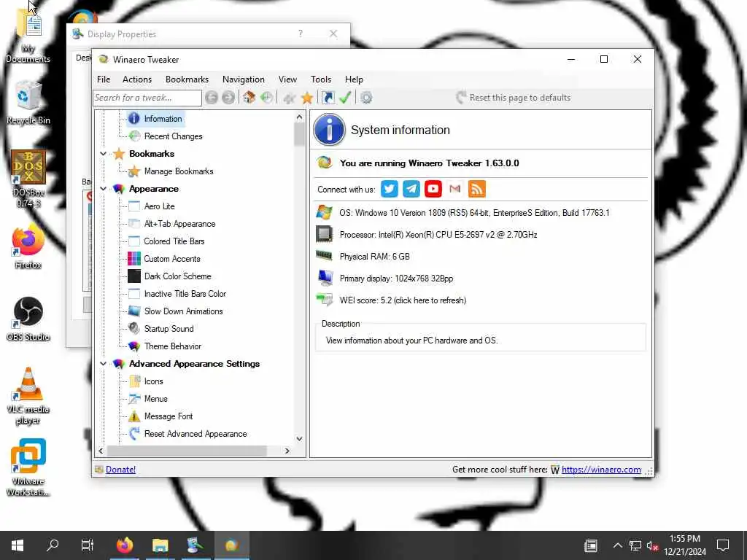Click the tree panel vertical scrollbar down arrow
This screenshot has height=560, width=747.
(x=299, y=439)
